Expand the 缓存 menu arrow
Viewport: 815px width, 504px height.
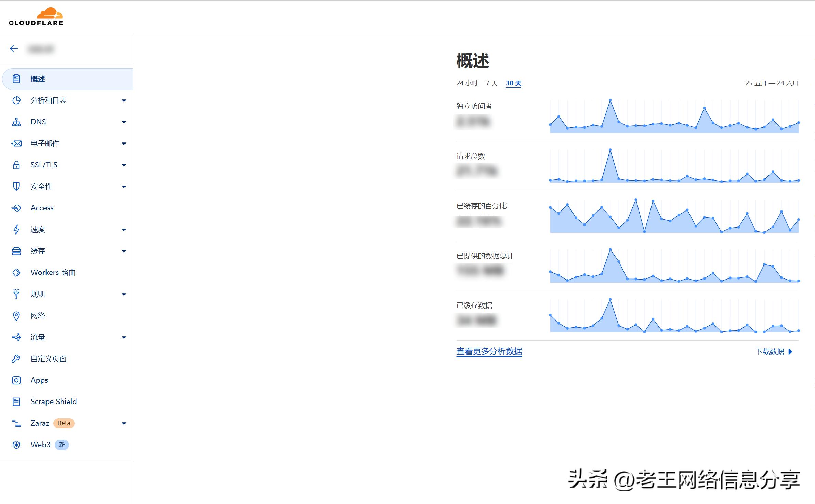124,251
